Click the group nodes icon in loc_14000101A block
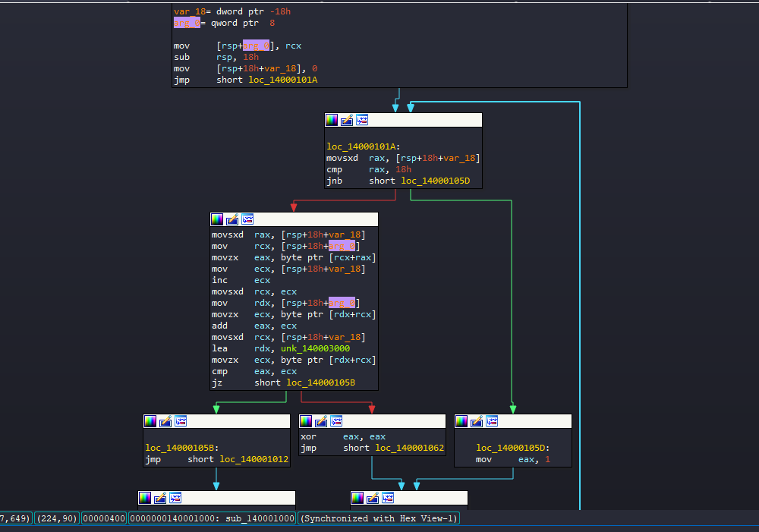The width and height of the screenshot is (759, 532). 362,120
